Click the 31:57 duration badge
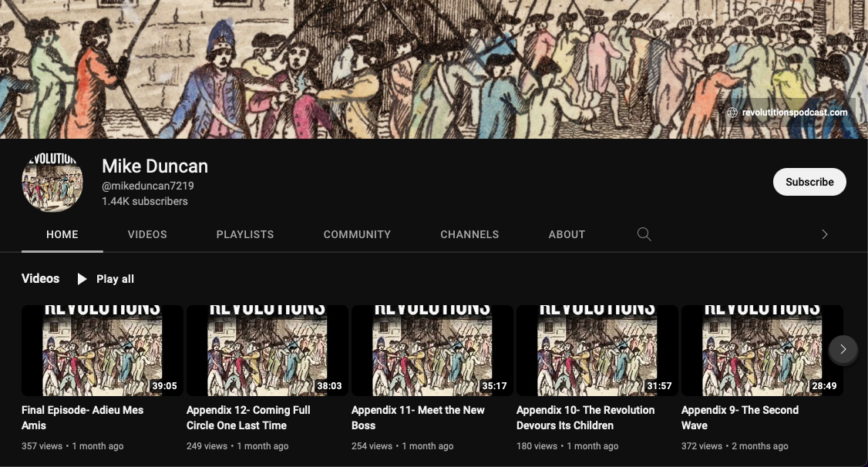Image resolution: width=868 pixels, height=467 pixels. click(659, 385)
